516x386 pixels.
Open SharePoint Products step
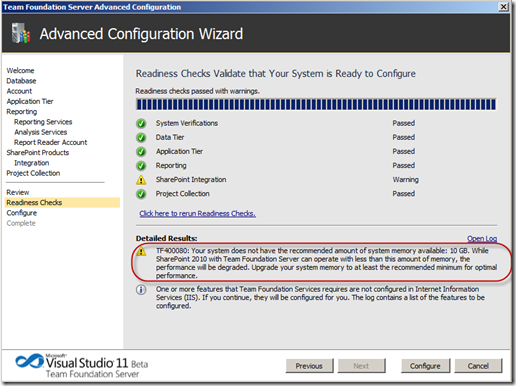pyautogui.click(x=38, y=153)
